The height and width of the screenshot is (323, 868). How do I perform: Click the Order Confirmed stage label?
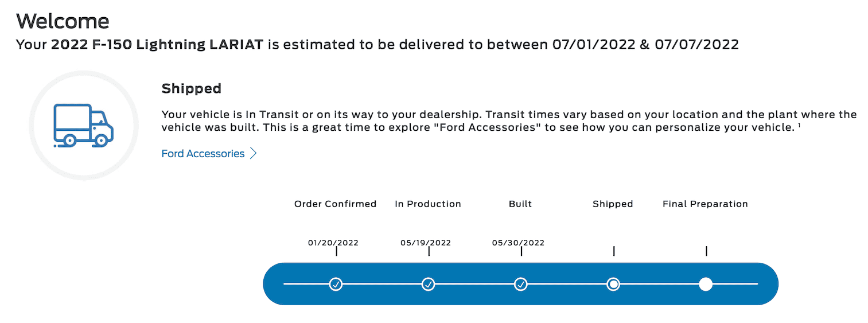tap(335, 204)
